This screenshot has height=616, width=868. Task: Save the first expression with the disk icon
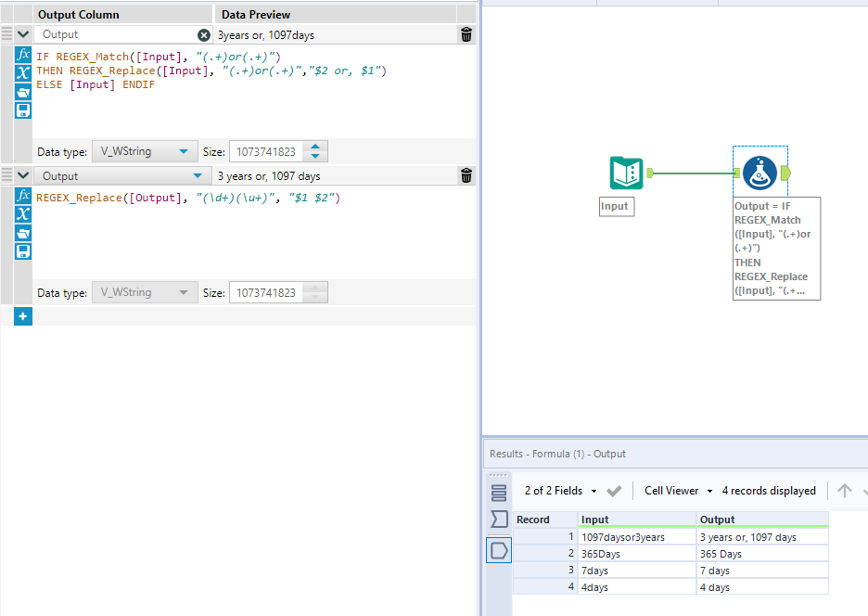pos(21,109)
